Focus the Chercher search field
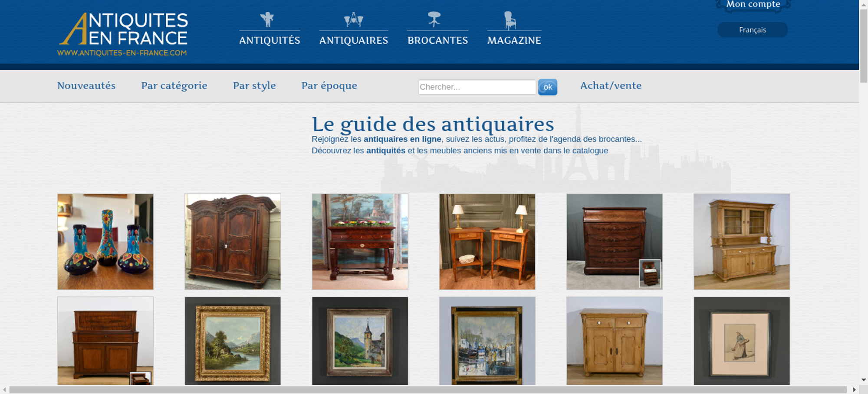 [477, 87]
